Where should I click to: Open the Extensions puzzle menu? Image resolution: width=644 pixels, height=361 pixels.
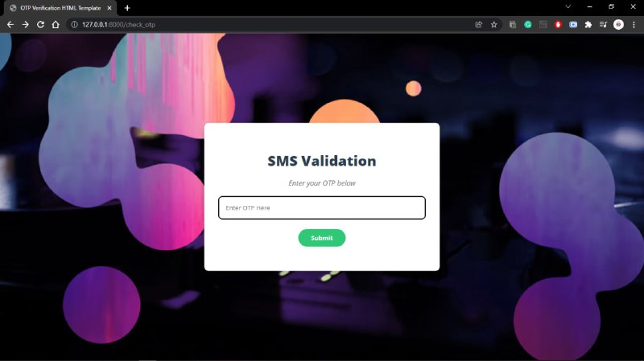point(588,25)
